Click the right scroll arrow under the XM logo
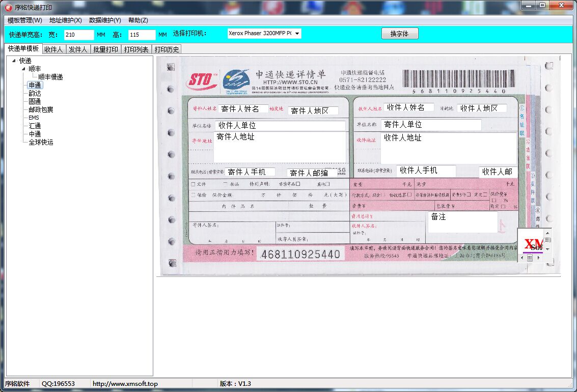Viewport: 577px width, 392px height. (x=539, y=258)
